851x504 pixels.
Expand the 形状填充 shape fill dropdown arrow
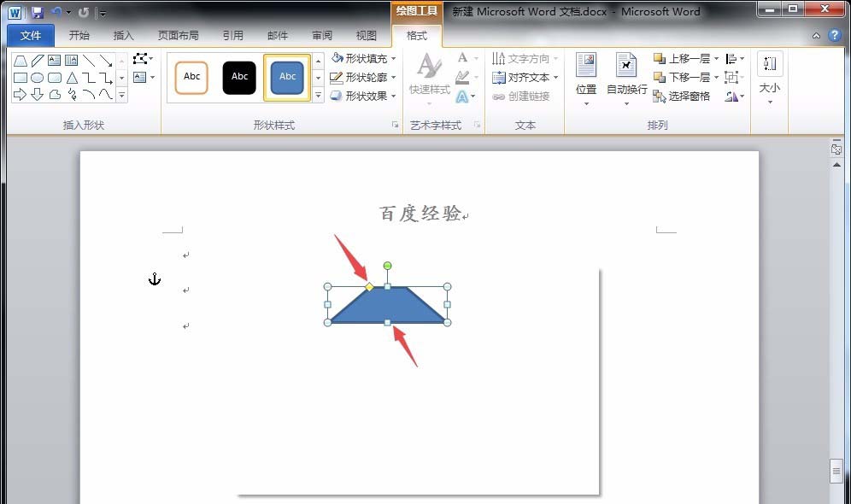(394, 59)
